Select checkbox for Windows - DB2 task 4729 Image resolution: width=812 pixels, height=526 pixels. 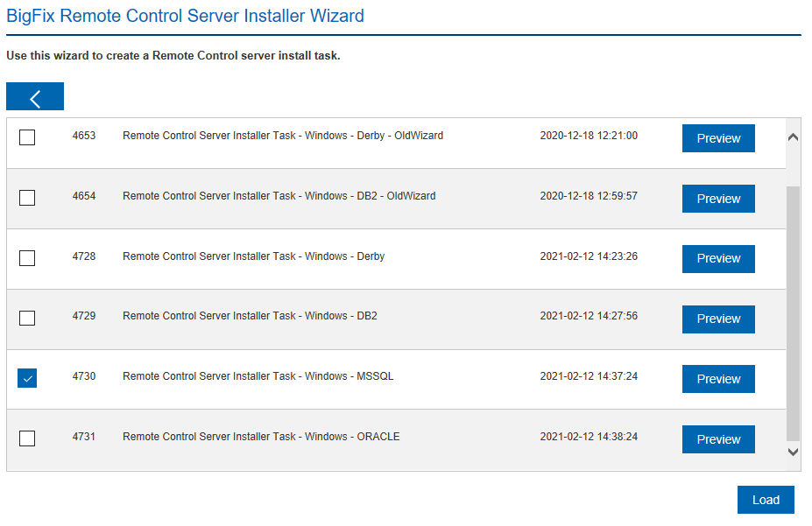(x=27, y=318)
